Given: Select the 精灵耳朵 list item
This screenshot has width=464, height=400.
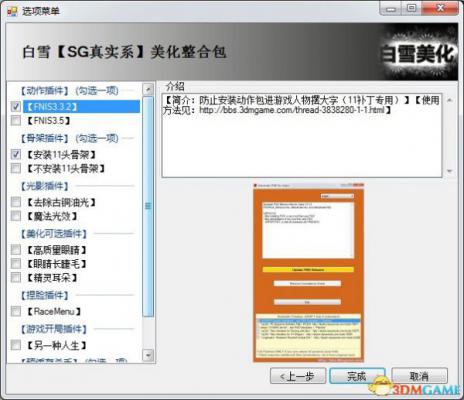Looking at the screenshot, I should tap(52, 278).
